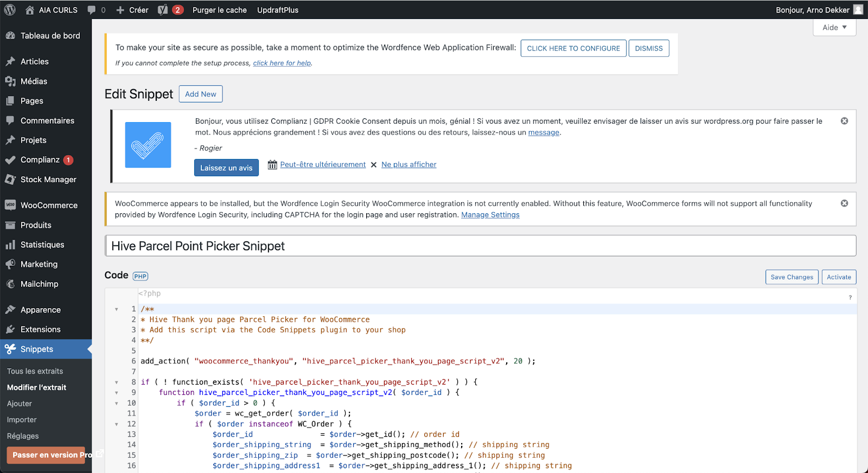
Task: Click the Produits archive icon
Action: coord(10,225)
